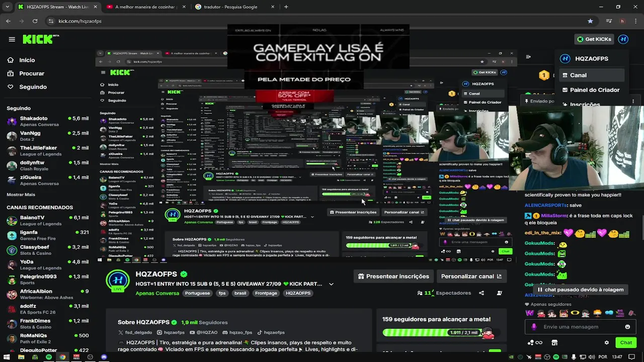This screenshot has width=644, height=362.
Task: Open @HQZAO YouTube link
Action: [x=204, y=332]
